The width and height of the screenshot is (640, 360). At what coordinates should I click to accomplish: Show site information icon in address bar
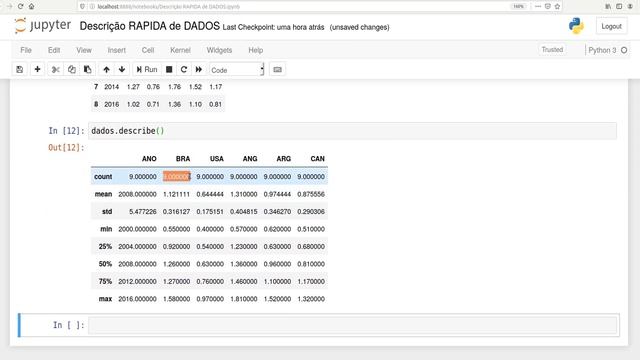92,7
